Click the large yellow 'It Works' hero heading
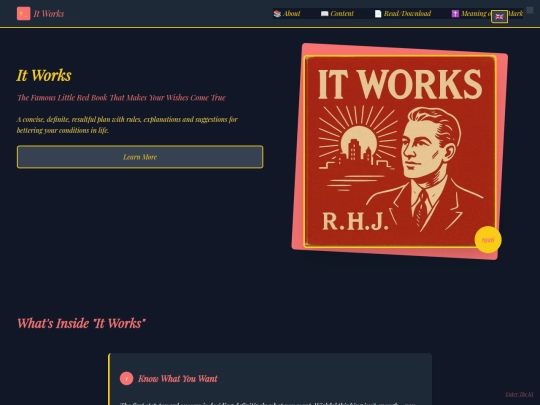The image size is (540, 405). (44, 75)
